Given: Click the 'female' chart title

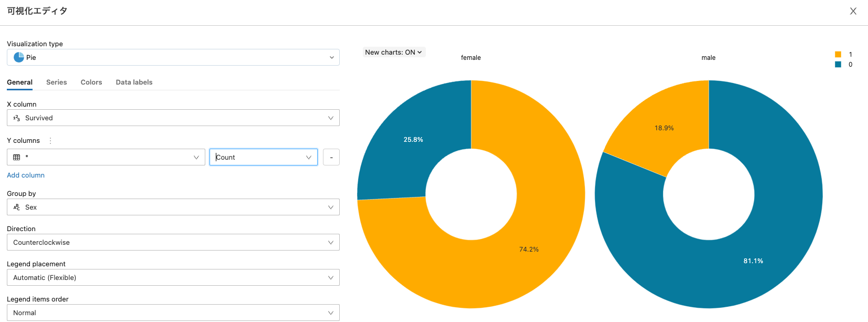Looking at the screenshot, I should tap(471, 58).
